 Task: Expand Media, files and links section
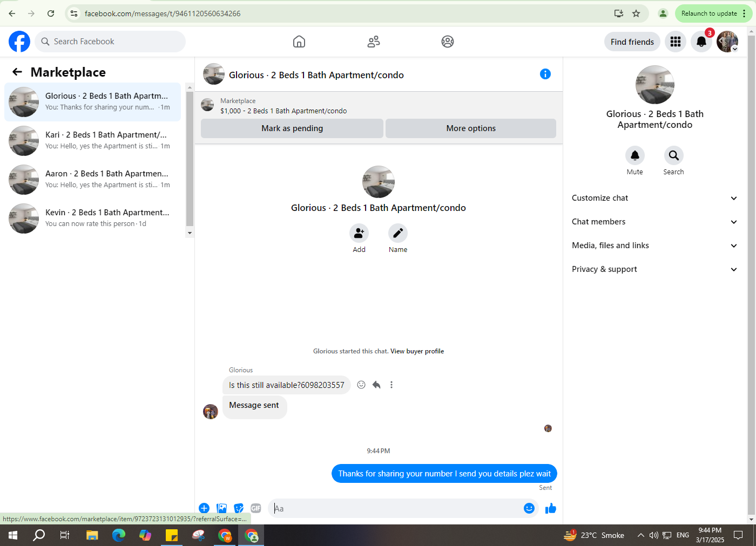tap(654, 245)
